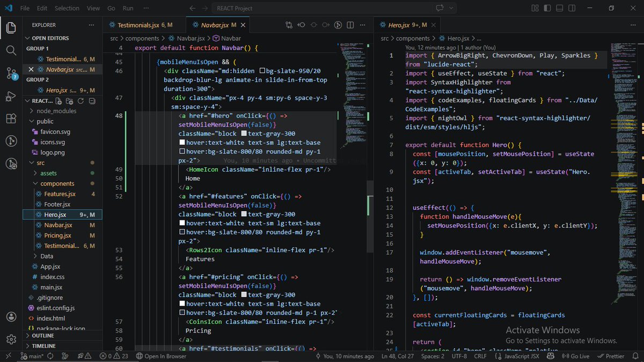The height and width of the screenshot is (362, 644).
Task: Split the Navbar editor right
Action: 350,25
